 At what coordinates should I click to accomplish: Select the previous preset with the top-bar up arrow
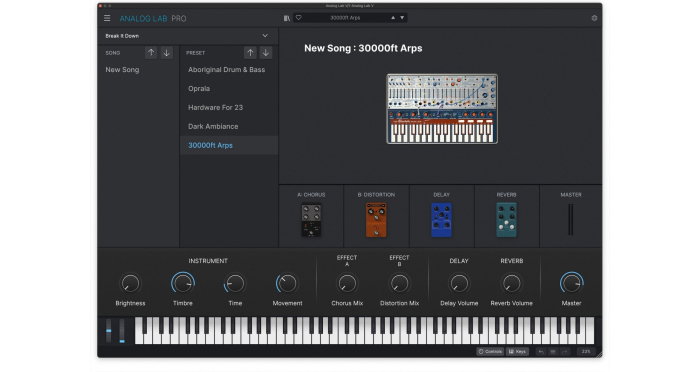pyautogui.click(x=393, y=18)
